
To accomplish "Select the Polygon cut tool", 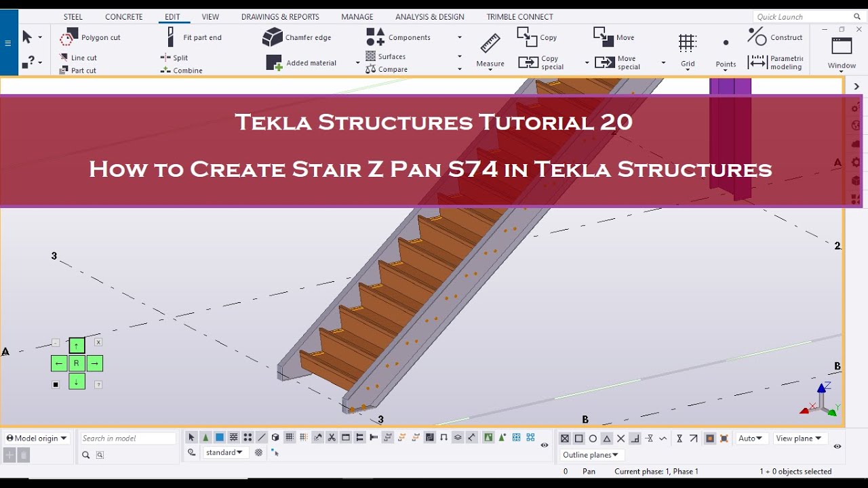I will click(90, 37).
